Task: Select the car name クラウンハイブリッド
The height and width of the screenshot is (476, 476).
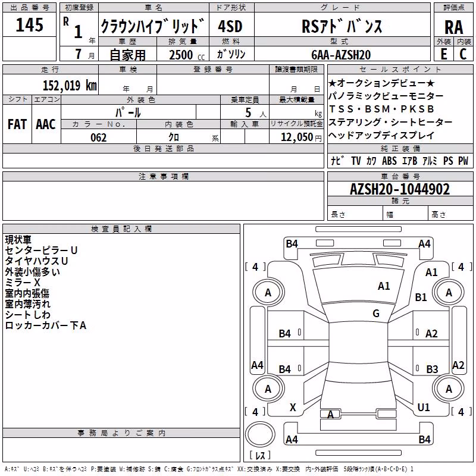Action: [x=153, y=26]
